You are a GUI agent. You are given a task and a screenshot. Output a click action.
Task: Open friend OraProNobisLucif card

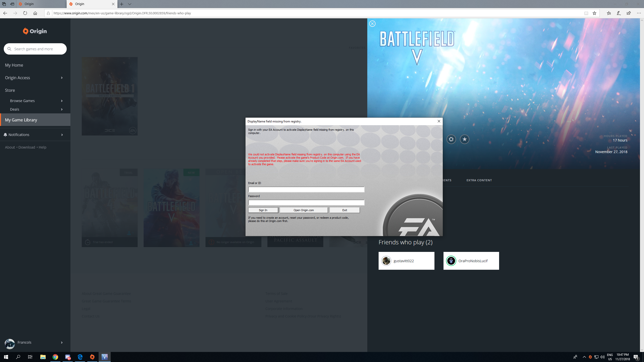[471, 261]
